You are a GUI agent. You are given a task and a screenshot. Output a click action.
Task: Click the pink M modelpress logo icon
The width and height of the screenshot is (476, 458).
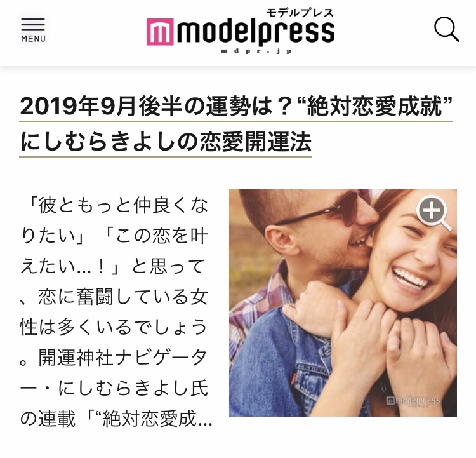coord(160,32)
